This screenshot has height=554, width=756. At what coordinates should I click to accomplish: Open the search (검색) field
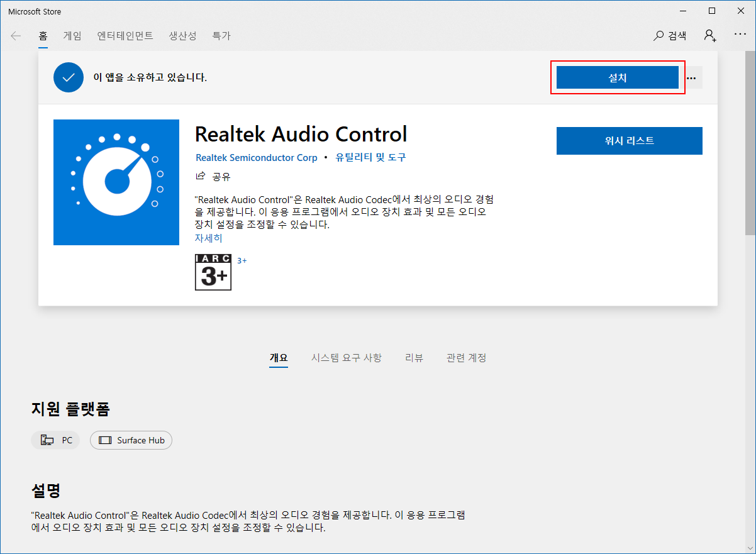(x=670, y=36)
